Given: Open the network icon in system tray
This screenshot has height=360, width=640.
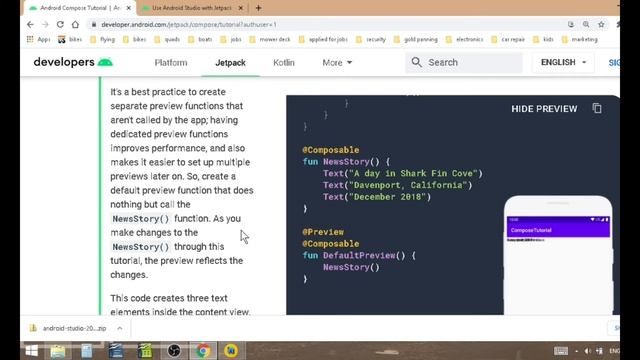Looking at the screenshot, I should point(599,351).
